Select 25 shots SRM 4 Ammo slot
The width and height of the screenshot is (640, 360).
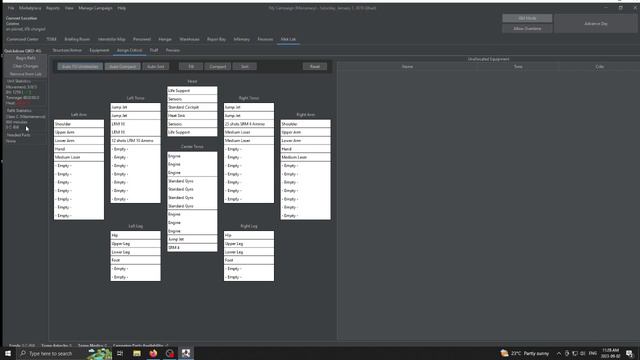pos(249,124)
